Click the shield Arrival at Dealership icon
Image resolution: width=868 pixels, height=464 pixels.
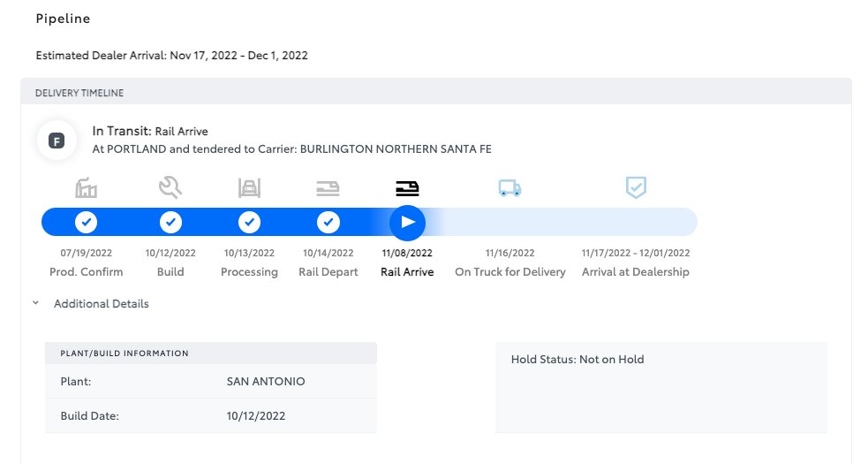[x=636, y=187]
